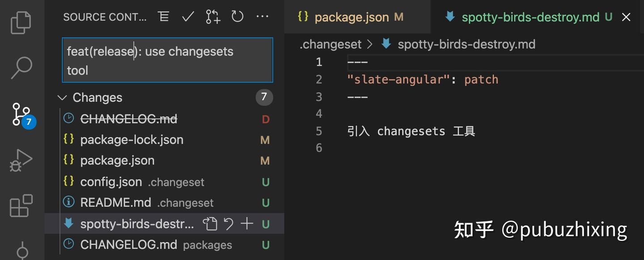The height and width of the screenshot is (260, 644).
Task: Close the spotty-birds-destroy.md tab
Action: coord(626,17)
